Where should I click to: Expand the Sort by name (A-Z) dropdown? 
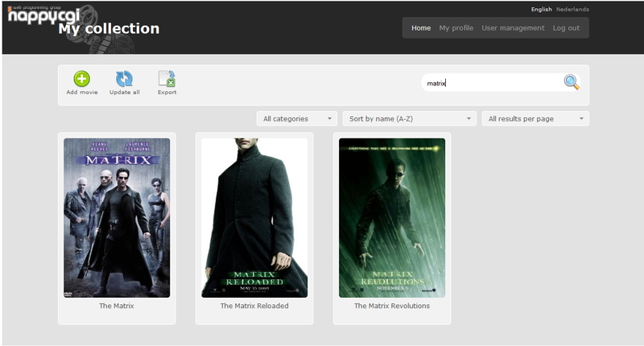click(410, 118)
